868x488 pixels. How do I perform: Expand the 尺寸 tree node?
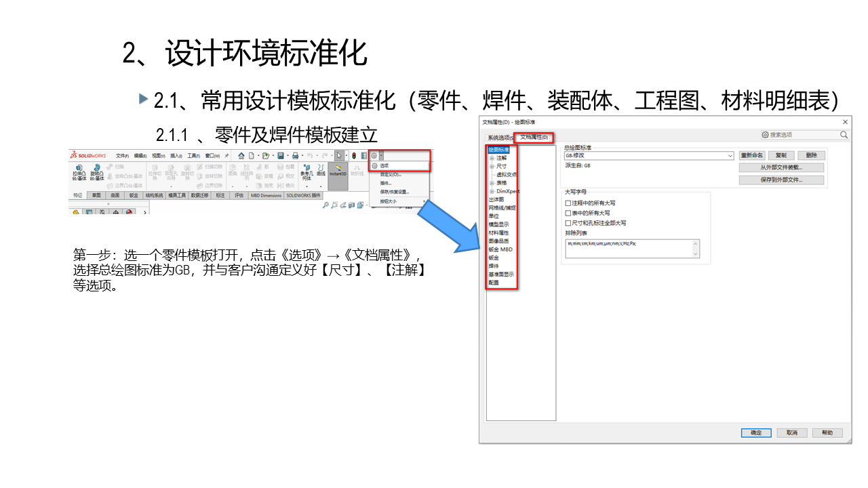coord(491,166)
